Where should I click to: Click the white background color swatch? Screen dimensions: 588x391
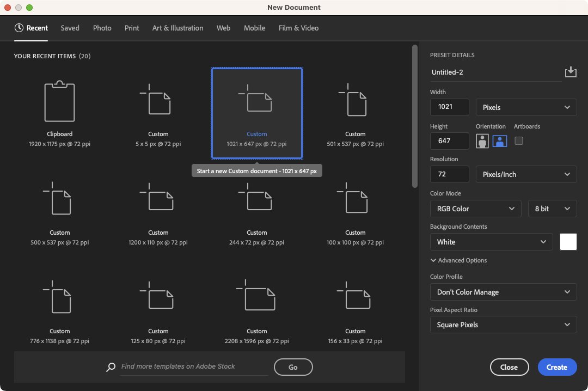coord(568,242)
